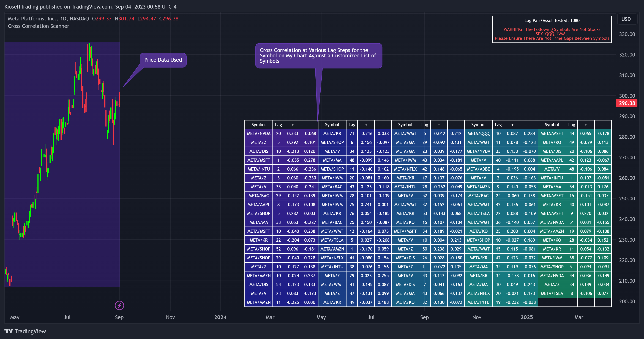
Task: Click the META/INTU cell with lag 19
Action: pyautogui.click(x=478, y=302)
